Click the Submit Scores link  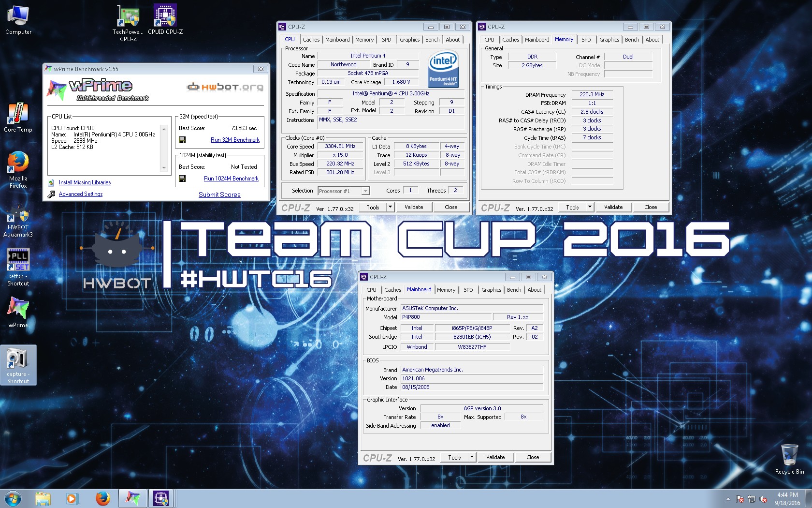(x=219, y=194)
